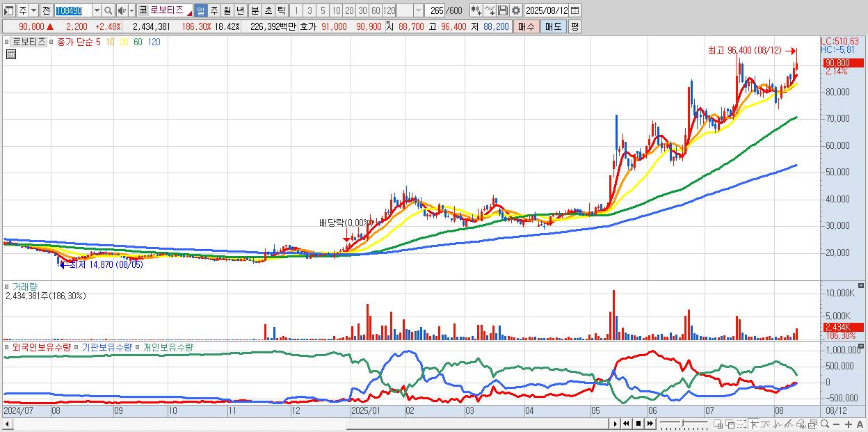Click the 265 candle count field
The width and height of the screenshot is (868, 432).
(x=435, y=10)
